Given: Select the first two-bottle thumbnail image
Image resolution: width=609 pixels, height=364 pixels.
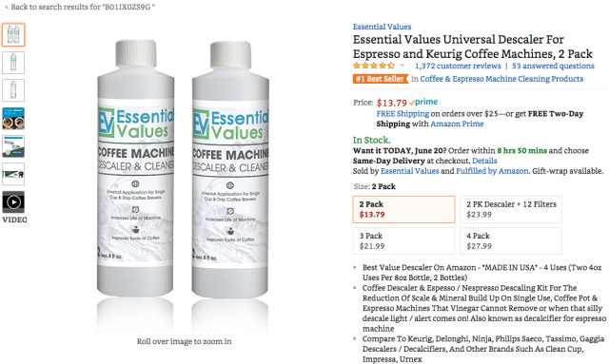Looking at the screenshot, I should (13, 35).
